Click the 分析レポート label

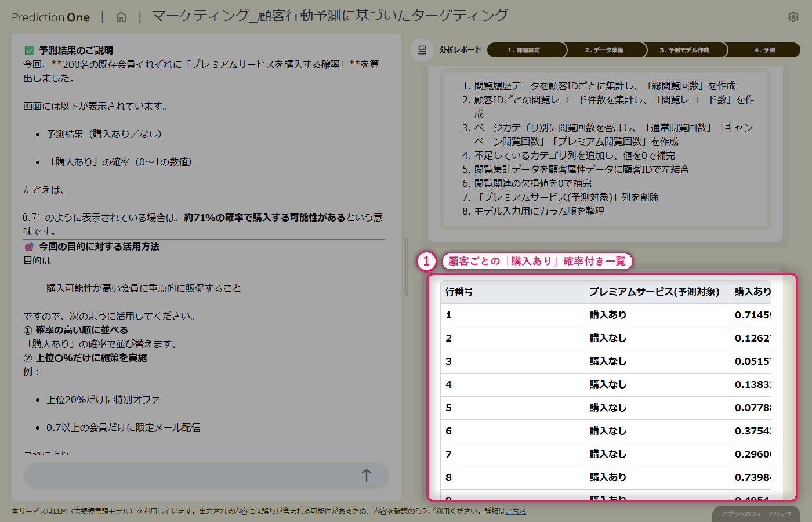coord(461,50)
